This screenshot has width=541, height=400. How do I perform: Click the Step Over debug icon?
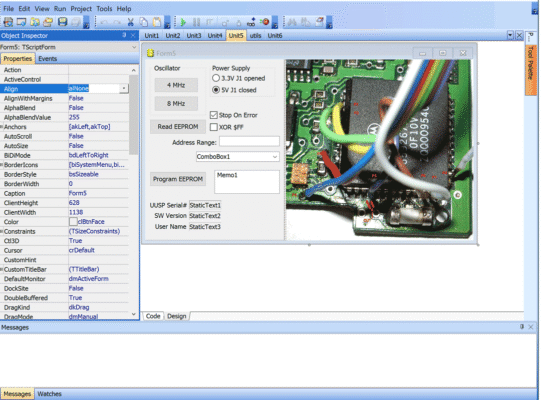(x=238, y=23)
